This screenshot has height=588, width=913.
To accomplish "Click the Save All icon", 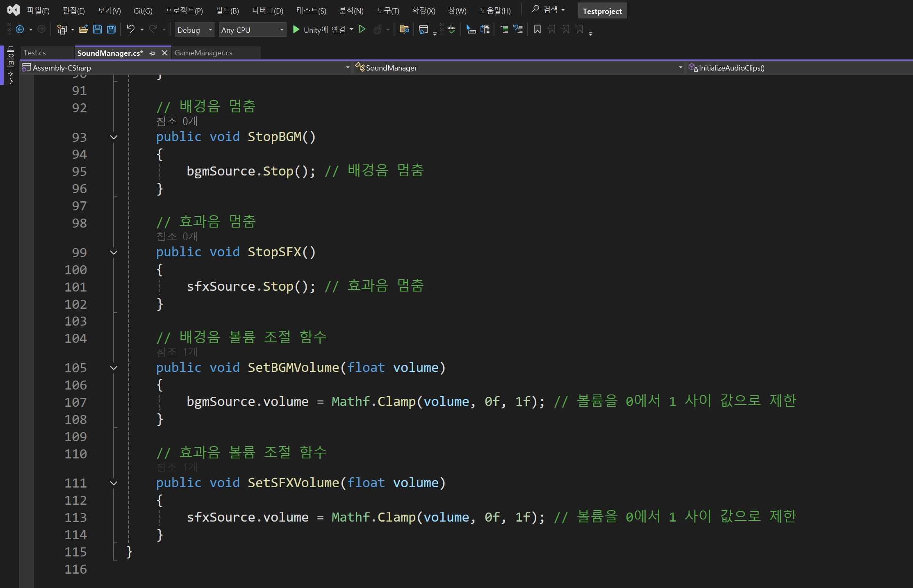I will pos(112,30).
